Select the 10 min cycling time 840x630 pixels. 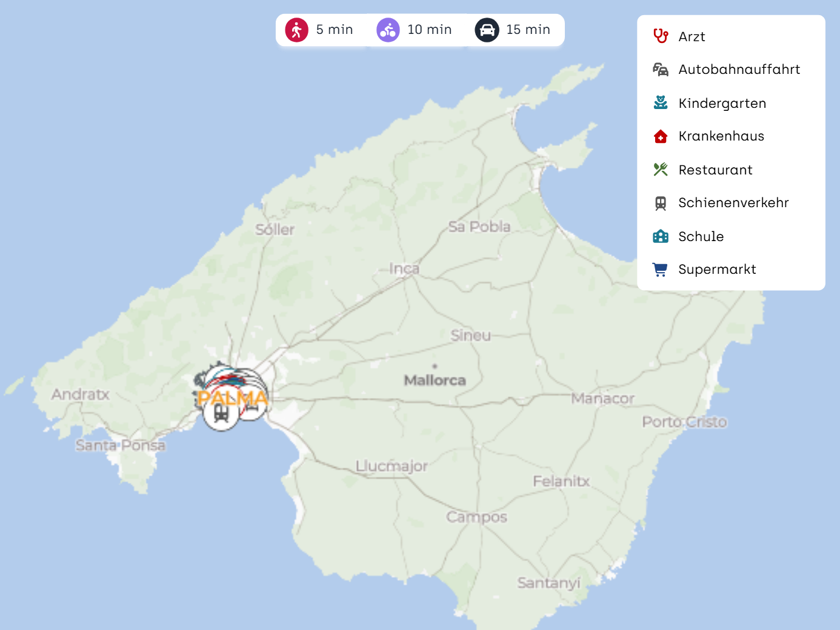point(429,30)
